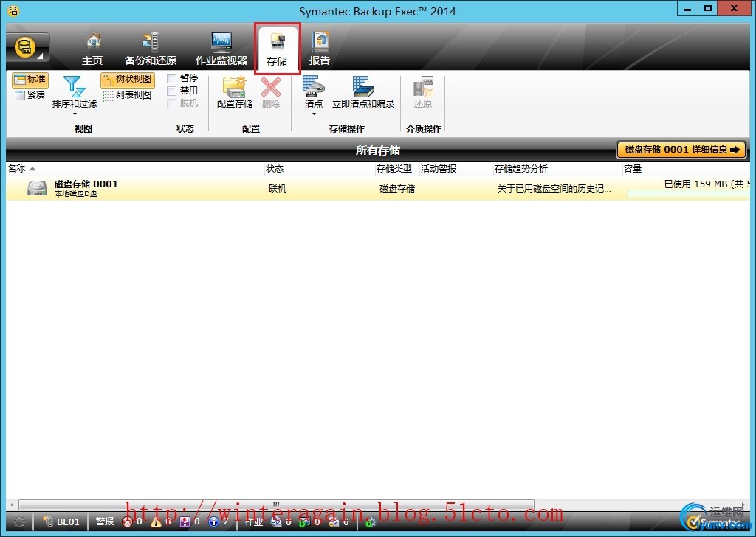Image resolution: width=756 pixels, height=537 pixels.
Task: Click the 本地磁盘D盘 description text
Action: coord(76,194)
